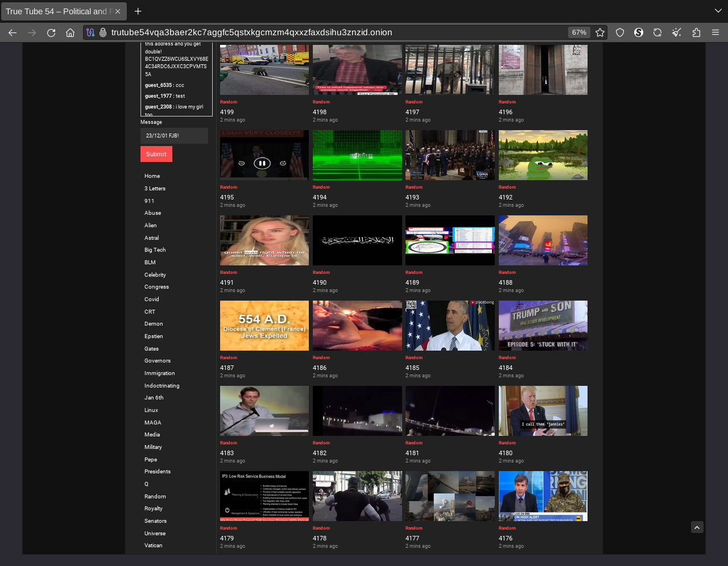Screen dimensions: 728x566
Task: Open the Media category link
Action: (152, 435)
